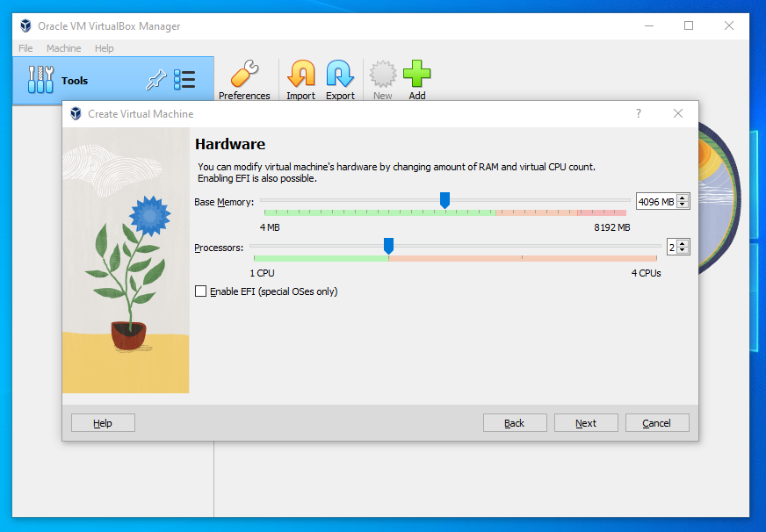Close the Create Virtual Machine dialog
Image resolution: width=766 pixels, height=532 pixels.
[677, 114]
